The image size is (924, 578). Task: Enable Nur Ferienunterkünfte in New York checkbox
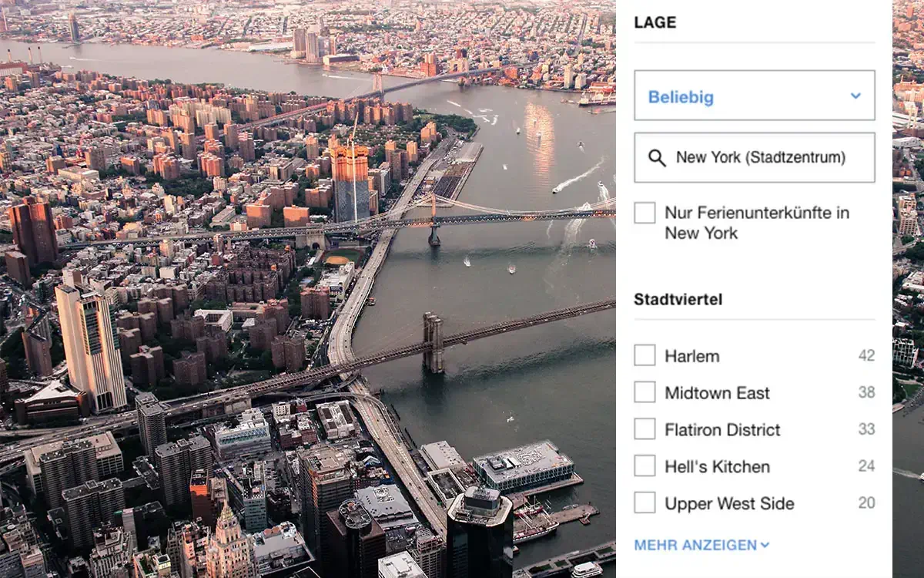point(644,213)
